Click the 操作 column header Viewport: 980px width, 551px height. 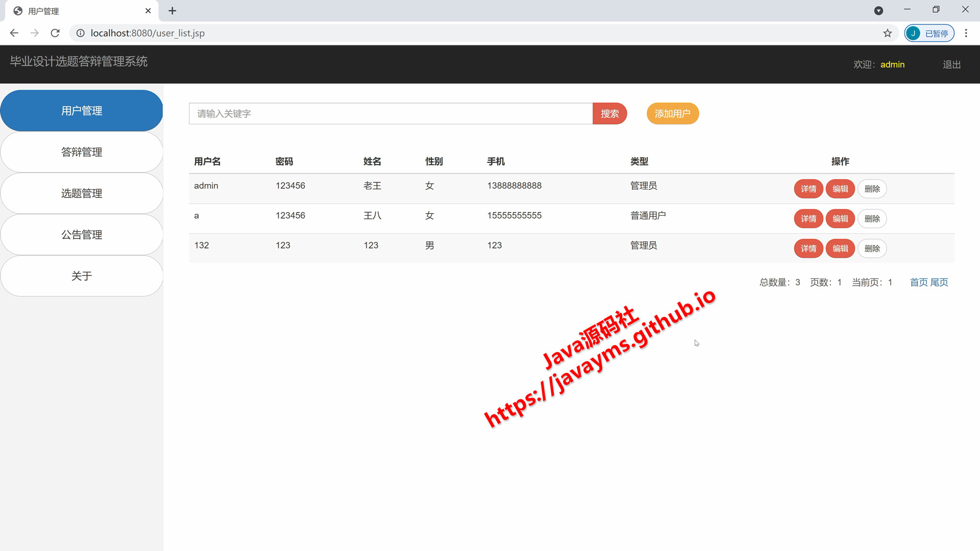pos(840,161)
